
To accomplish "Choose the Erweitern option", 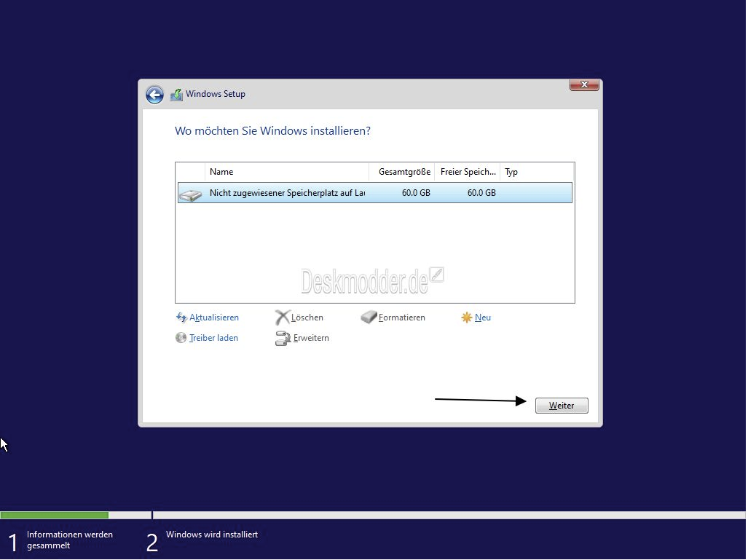I will click(311, 338).
